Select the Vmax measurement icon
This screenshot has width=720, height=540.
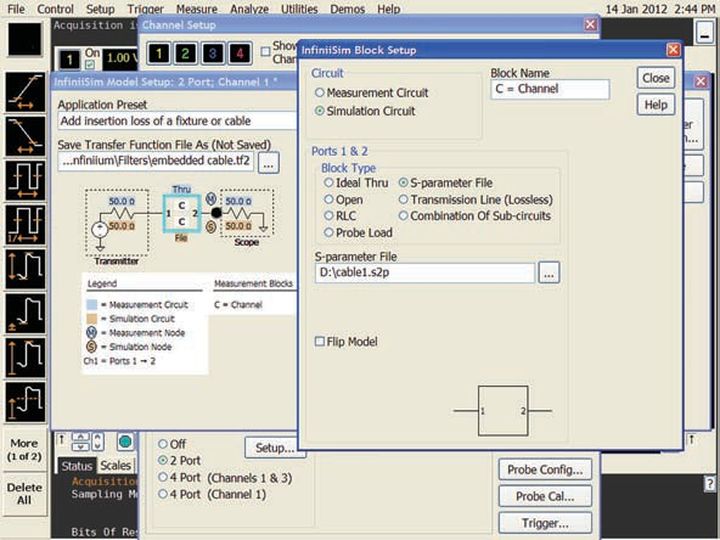25,357
